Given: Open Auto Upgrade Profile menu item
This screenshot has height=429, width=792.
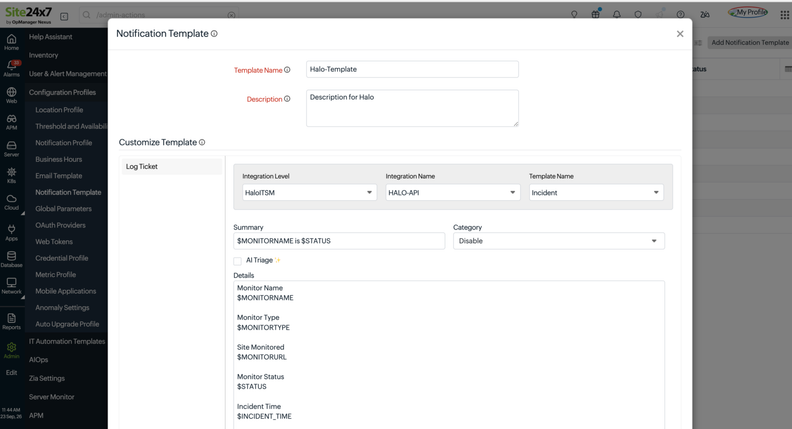Looking at the screenshot, I should pos(67,324).
